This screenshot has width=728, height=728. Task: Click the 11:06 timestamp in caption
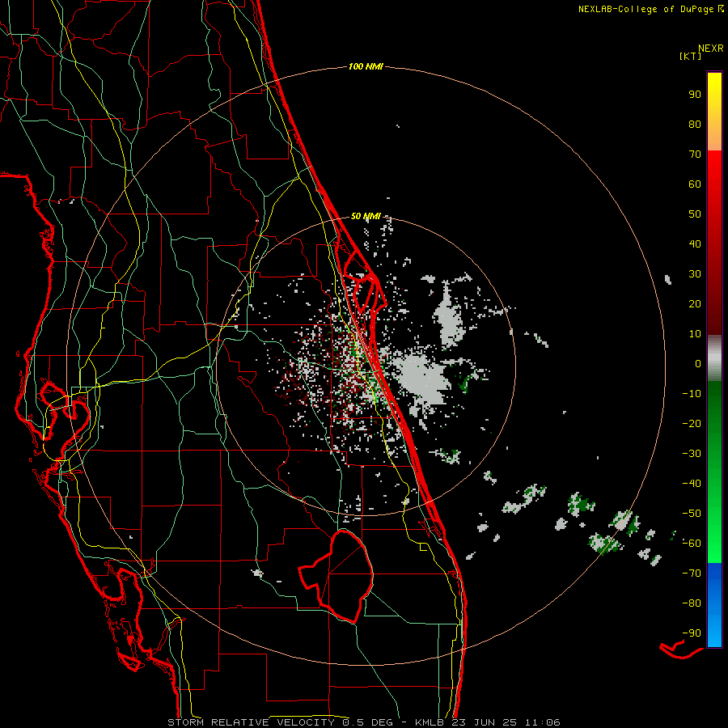click(543, 722)
